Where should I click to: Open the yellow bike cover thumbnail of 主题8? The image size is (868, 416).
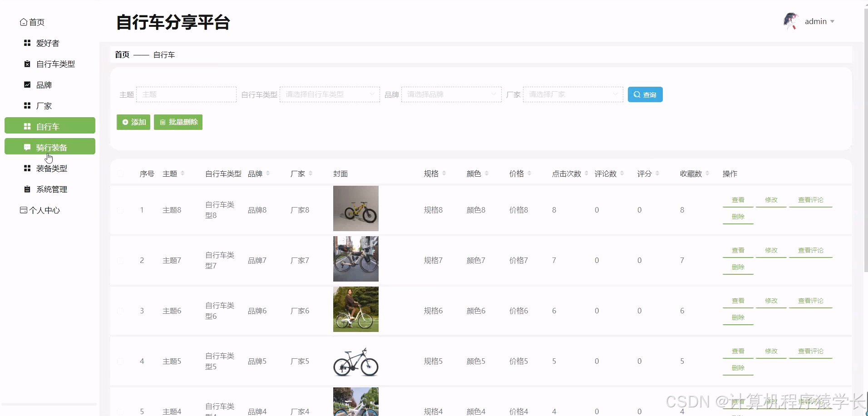[x=356, y=208]
